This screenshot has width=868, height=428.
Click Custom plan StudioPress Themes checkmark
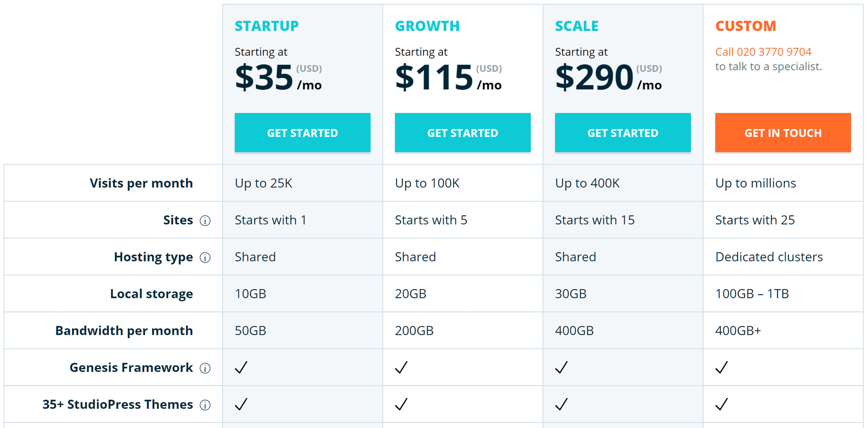(722, 404)
